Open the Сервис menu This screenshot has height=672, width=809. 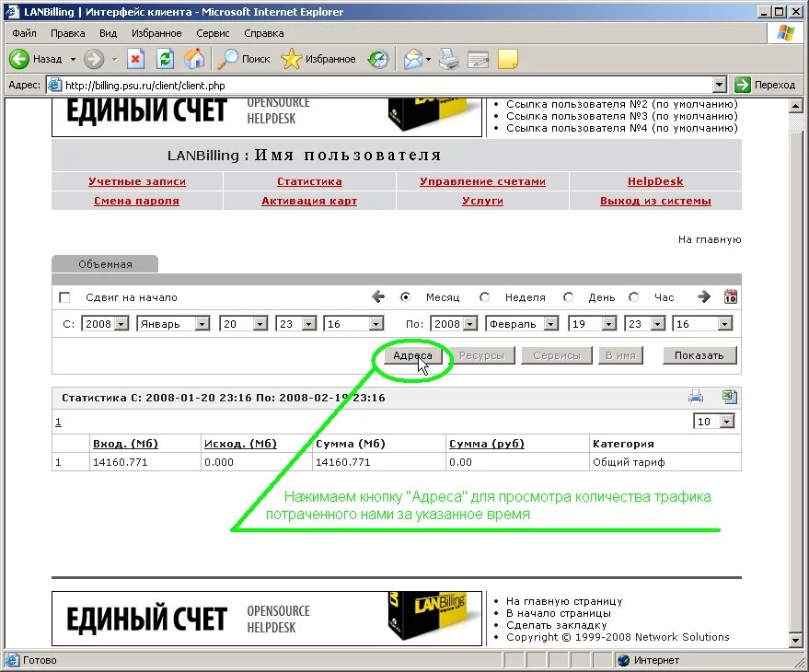213,33
